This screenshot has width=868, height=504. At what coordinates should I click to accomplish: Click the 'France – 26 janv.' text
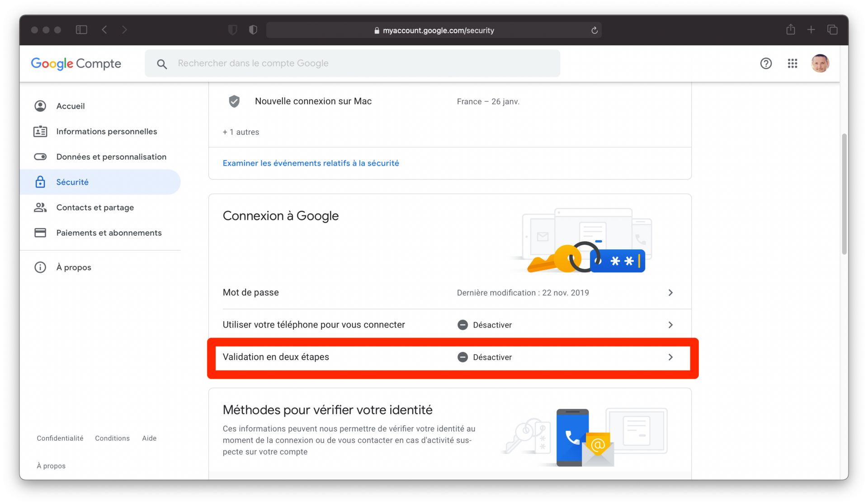pos(488,102)
